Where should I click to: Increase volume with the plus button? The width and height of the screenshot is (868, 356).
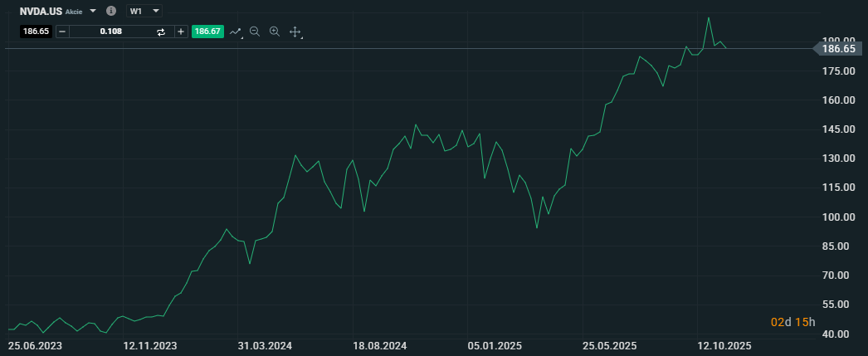tap(181, 32)
